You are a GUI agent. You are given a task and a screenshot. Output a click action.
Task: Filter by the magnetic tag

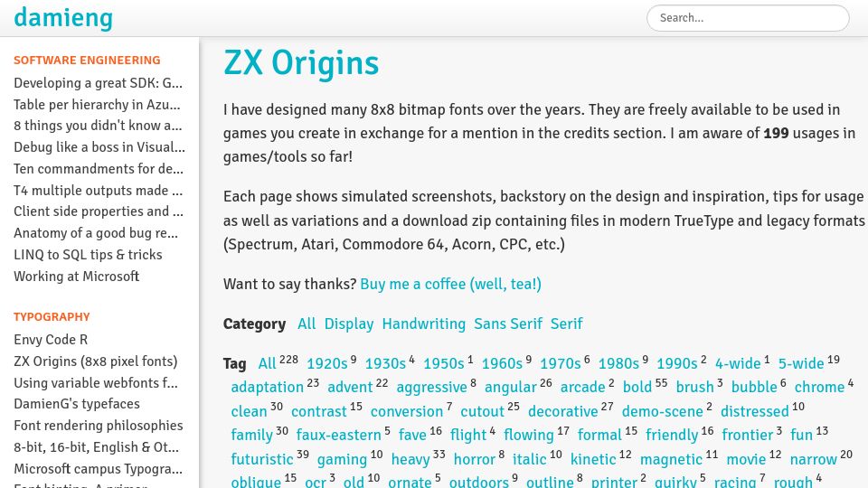[x=671, y=459]
